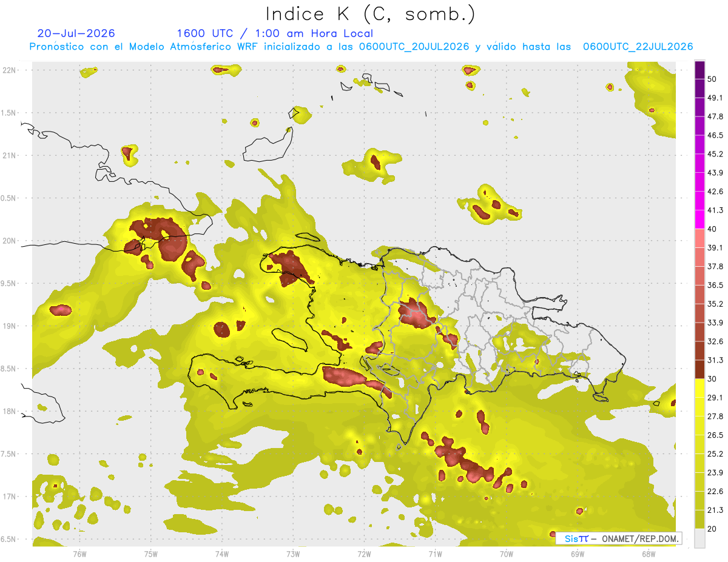Click the latitude axis label "17N"
This screenshot has width=728, height=562.
(8, 497)
